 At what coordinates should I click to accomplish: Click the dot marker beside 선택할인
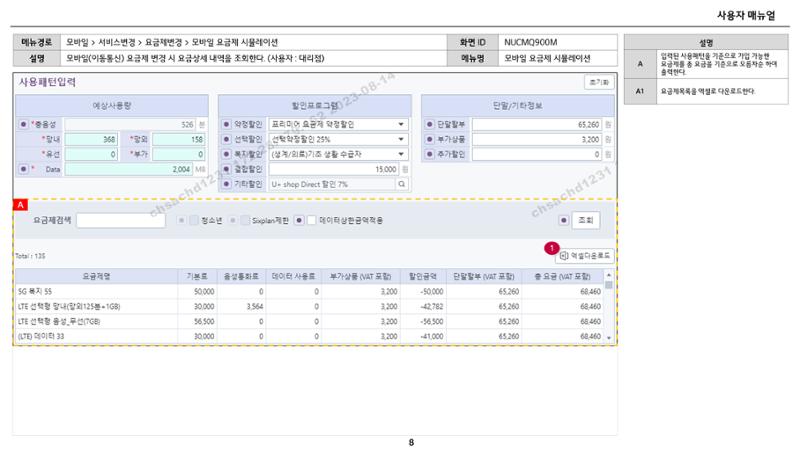pos(227,139)
